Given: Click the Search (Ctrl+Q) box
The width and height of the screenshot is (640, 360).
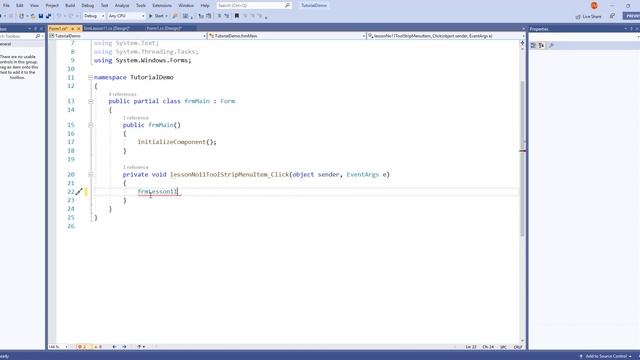Looking at the screenshot, I should 253,5.
